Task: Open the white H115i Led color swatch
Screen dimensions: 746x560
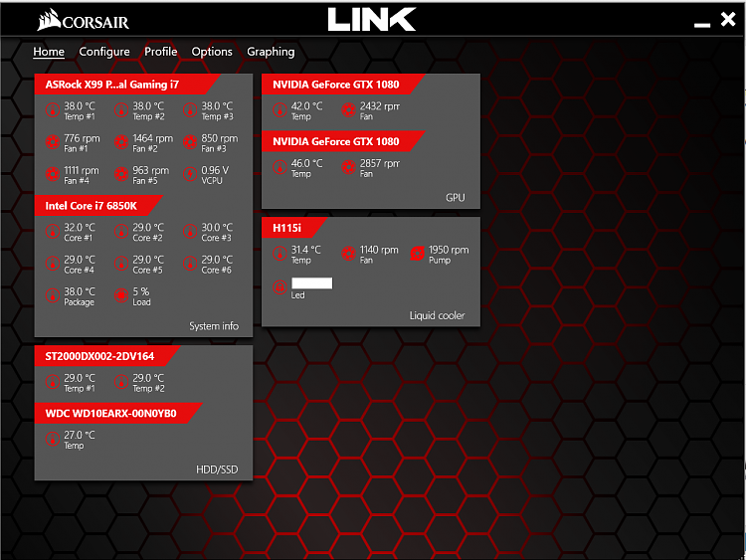Action: tap(311, 283)
